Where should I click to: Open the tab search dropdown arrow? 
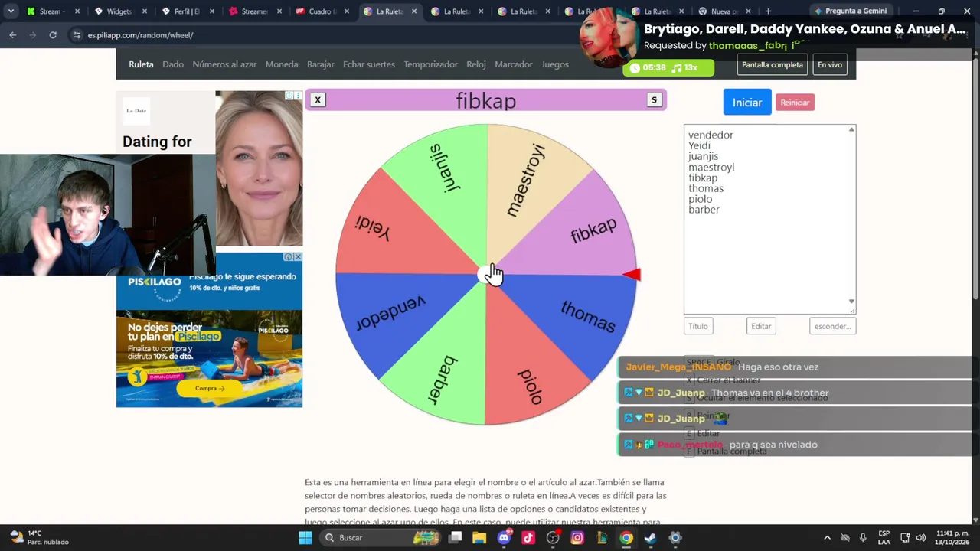[11, 11]
